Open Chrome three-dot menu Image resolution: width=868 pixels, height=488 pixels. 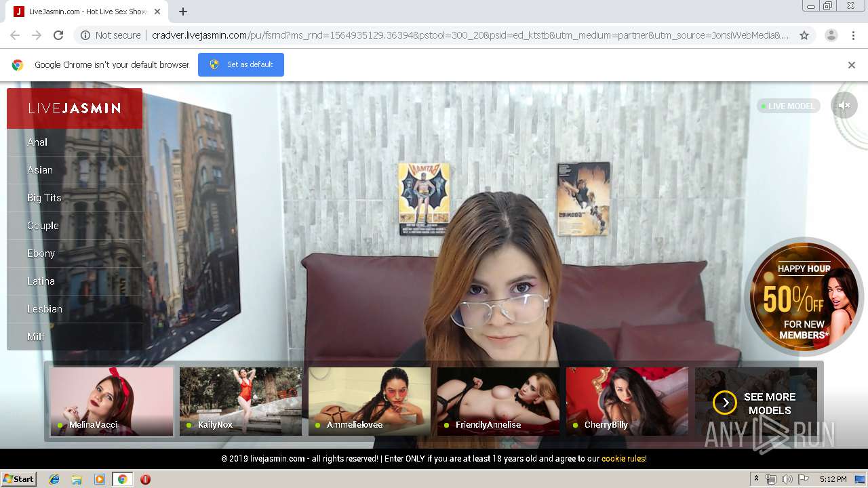click(853, 35)
